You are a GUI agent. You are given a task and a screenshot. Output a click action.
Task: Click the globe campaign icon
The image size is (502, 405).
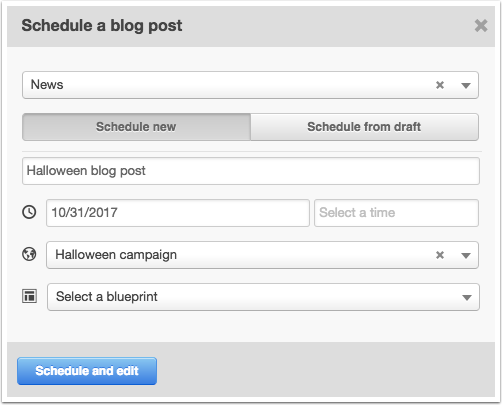tap(29, 254)
